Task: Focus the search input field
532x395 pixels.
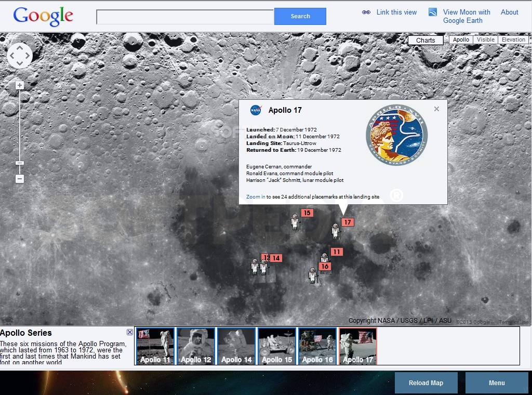Action: point(185,17)
